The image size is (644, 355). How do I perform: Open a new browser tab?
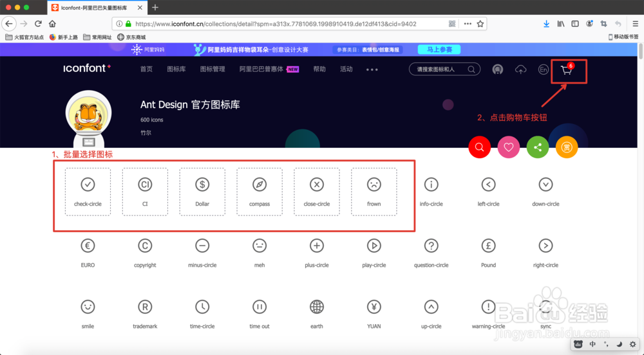point(155,7)
